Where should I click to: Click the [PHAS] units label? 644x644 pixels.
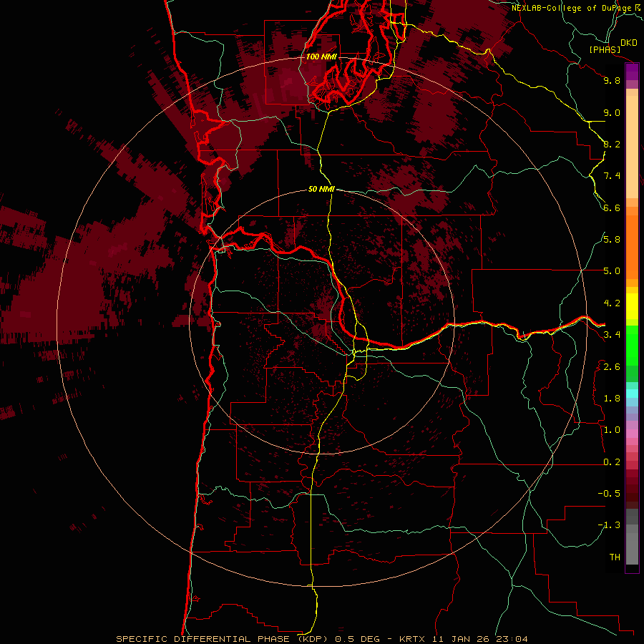point(605,49)
